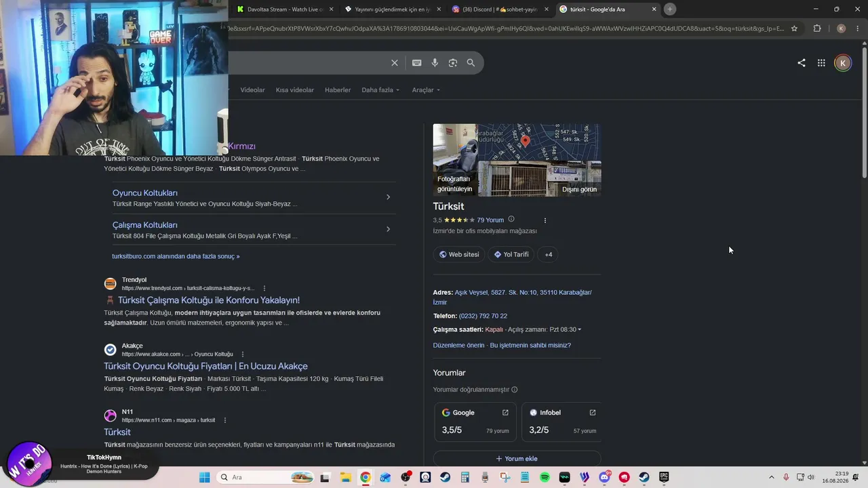This screenshot has height=488, width=868.
Task: Open the Trendyol result three-dot menu
Action: tap(264, 288)
